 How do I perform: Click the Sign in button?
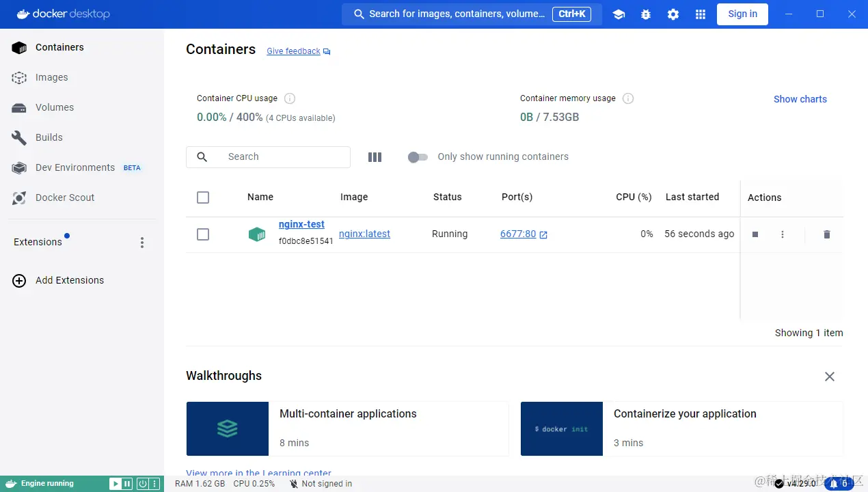tap(742, 14)
